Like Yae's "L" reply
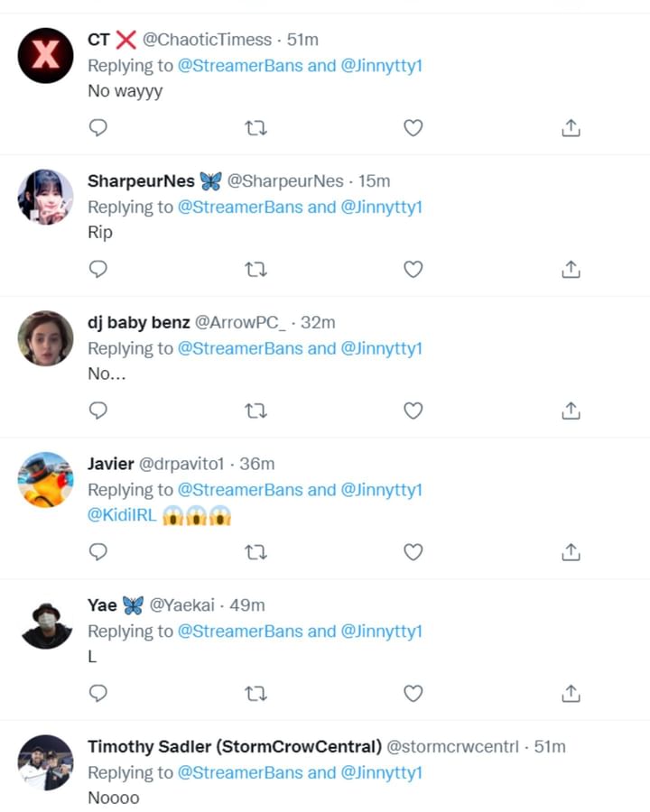This screenshot has width=650, height=812. [x=413, y=693]
